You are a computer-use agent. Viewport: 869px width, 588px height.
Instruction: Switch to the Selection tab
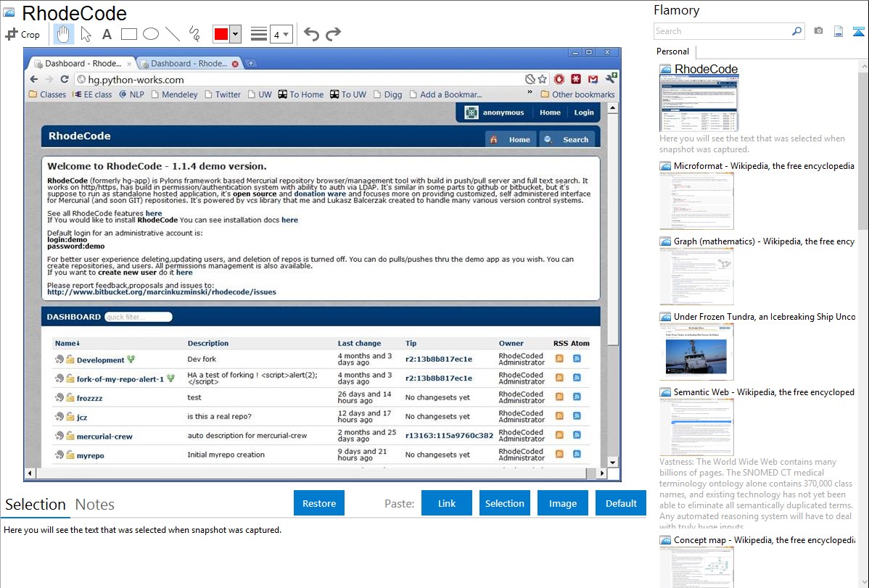pos(36,505)
